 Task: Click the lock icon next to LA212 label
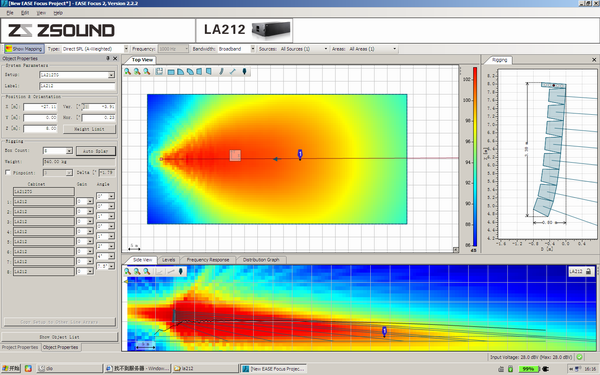[x=589, y=271]
